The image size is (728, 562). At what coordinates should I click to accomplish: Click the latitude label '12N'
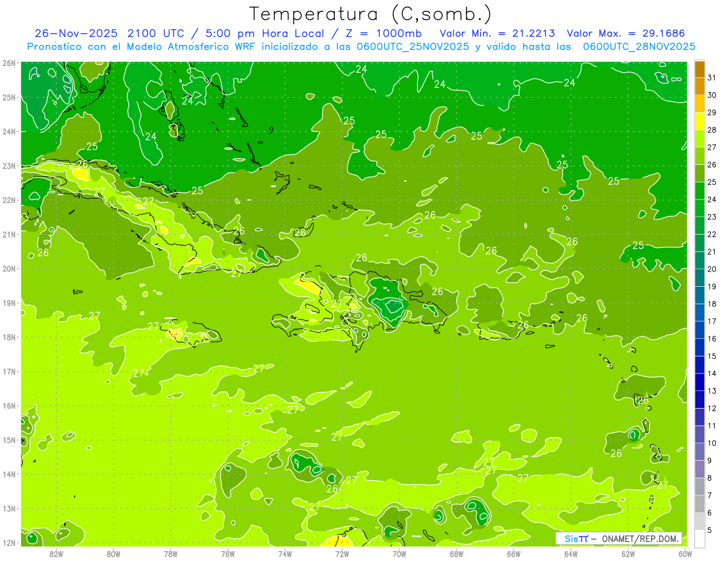[x=9, y=543]
